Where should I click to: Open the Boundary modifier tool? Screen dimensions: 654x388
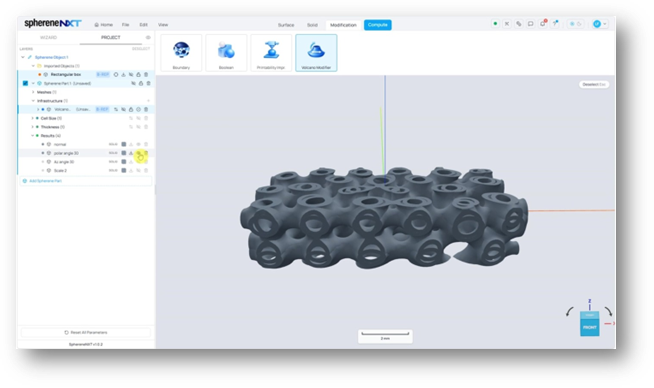(x=181, y=53)
